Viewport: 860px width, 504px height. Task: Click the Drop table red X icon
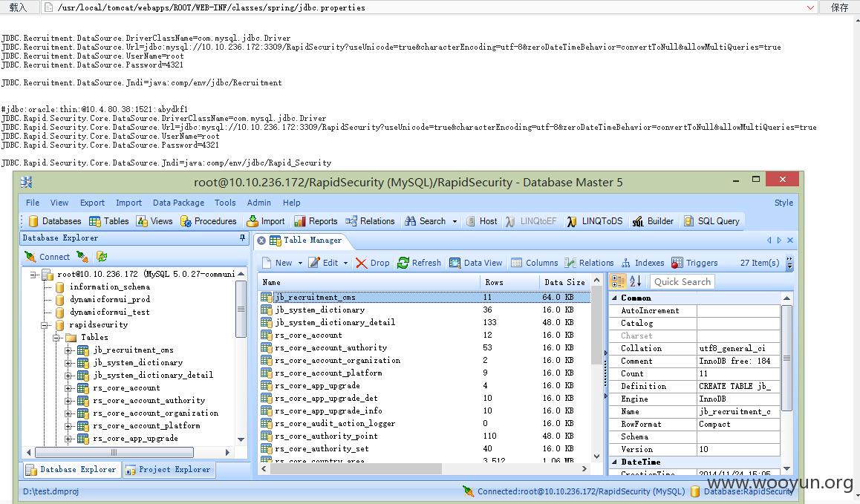point(361,263)
